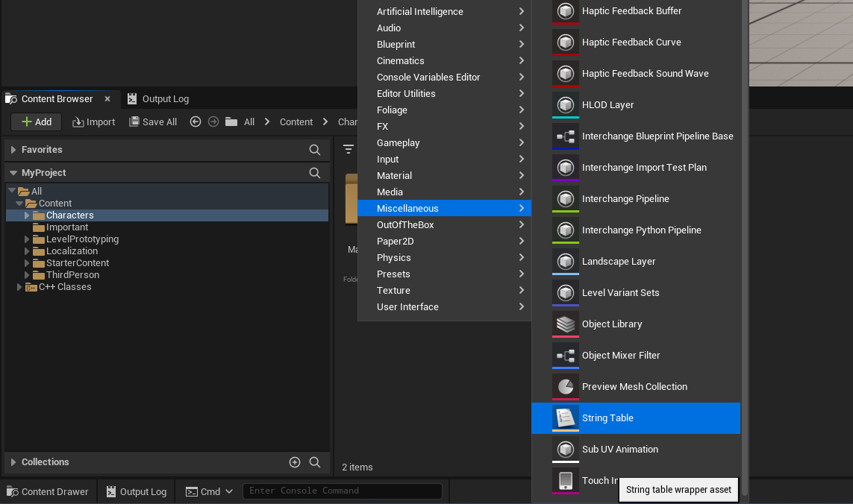Open the filter settings icon
Viewport: 853px width, 504px height.
348,149
